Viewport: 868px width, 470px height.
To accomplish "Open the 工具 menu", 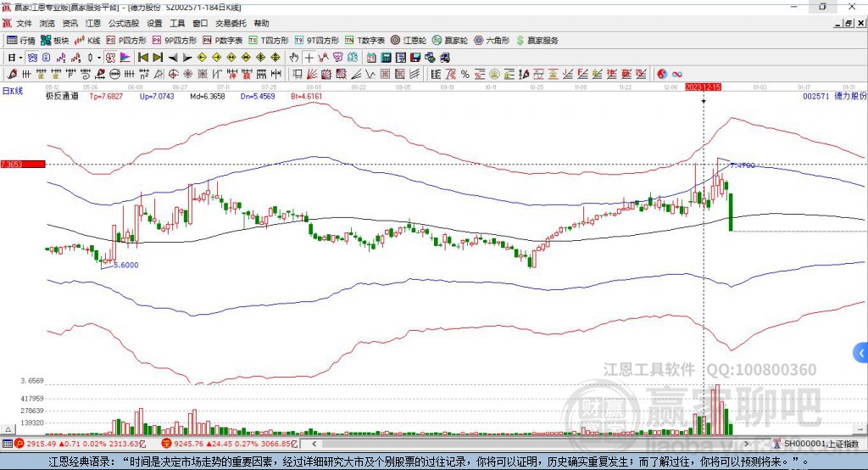I will (x=177, y=23).
